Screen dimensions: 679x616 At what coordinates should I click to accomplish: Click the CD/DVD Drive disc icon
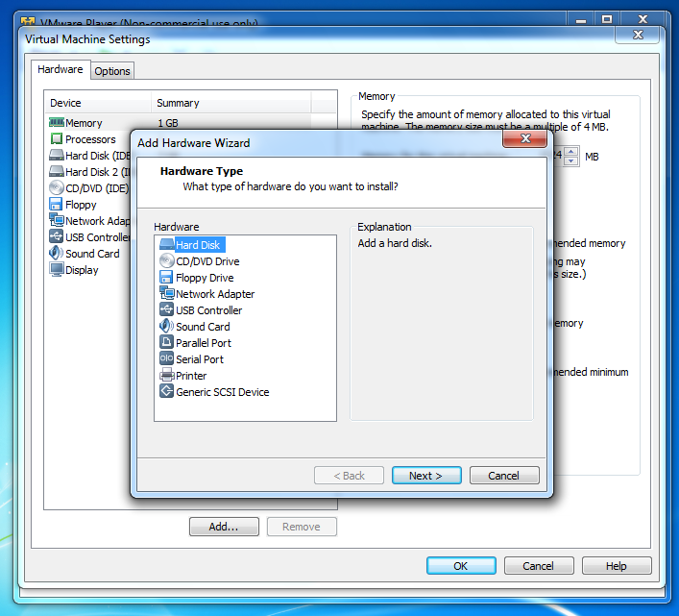tap(167, 260)
